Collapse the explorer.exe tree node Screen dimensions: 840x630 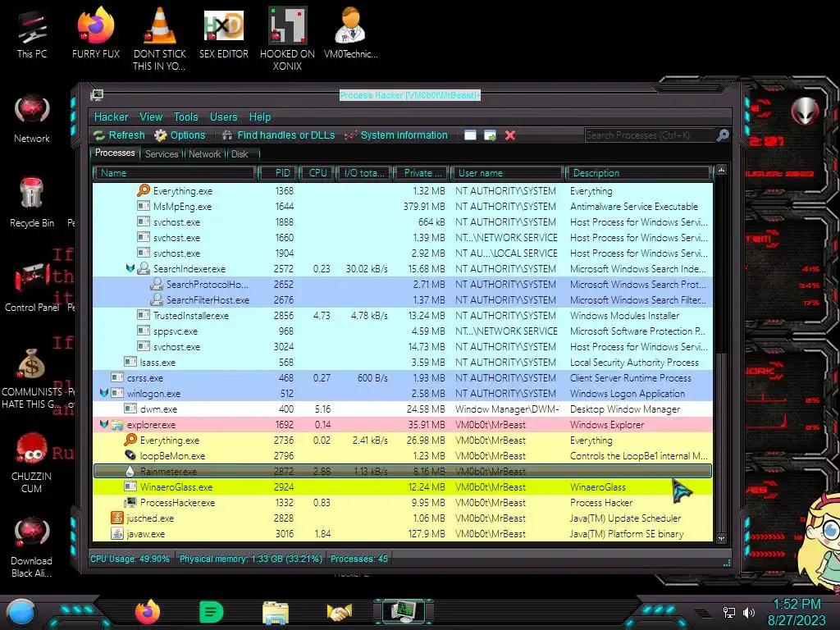pyautogui.click(x=104, y=424)
